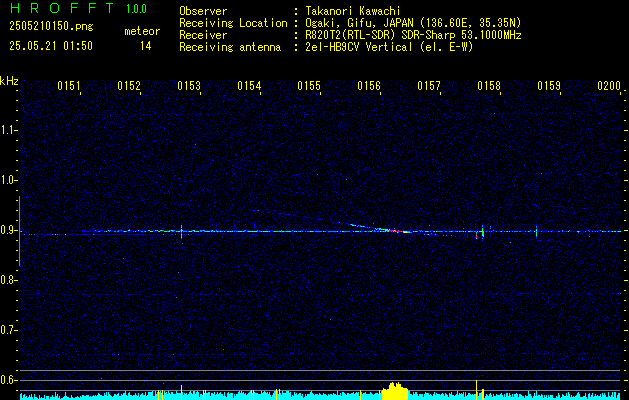Click the date stamp 25.05.21 01:50
The height and width of the screenshot is (400, 629).
(51, 46)
